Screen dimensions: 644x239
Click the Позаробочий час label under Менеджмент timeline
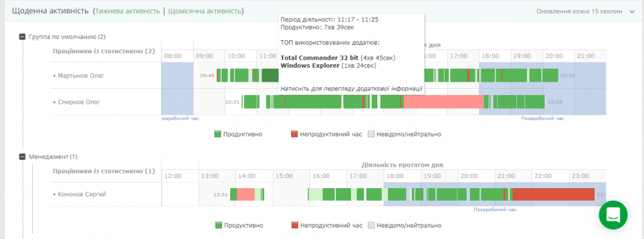tap(495, 209)
